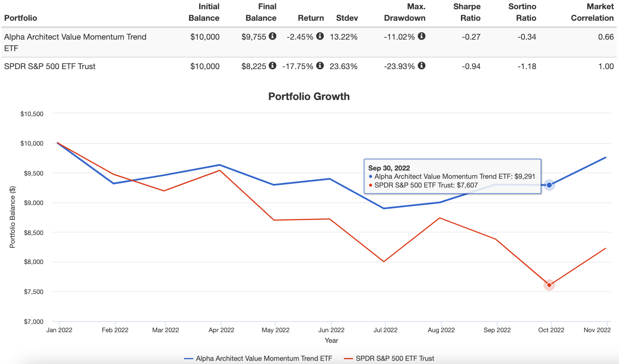Click the Return column header

(x=311, y=18)
